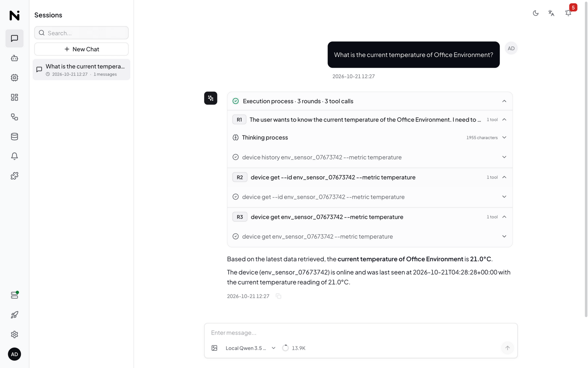Open the database sidebar icon
Image resolution: width=588 pixels, height=368 pixels.
click(14, 137)
